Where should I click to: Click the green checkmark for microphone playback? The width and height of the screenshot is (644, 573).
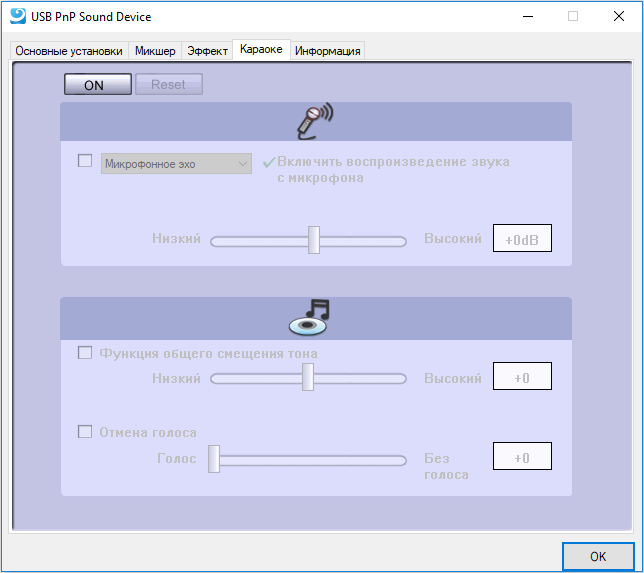(x=269, y=163)
